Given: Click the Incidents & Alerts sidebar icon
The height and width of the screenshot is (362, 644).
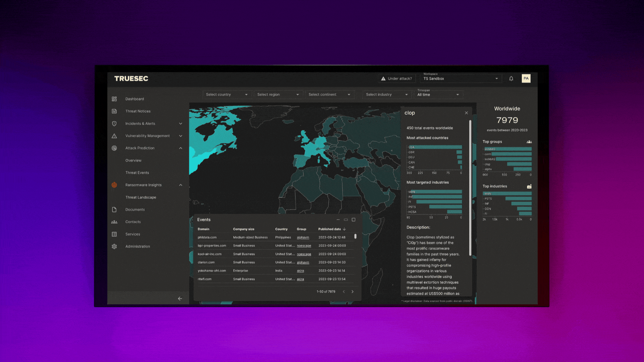Looking at the screenshot, I should click(115, 123).
